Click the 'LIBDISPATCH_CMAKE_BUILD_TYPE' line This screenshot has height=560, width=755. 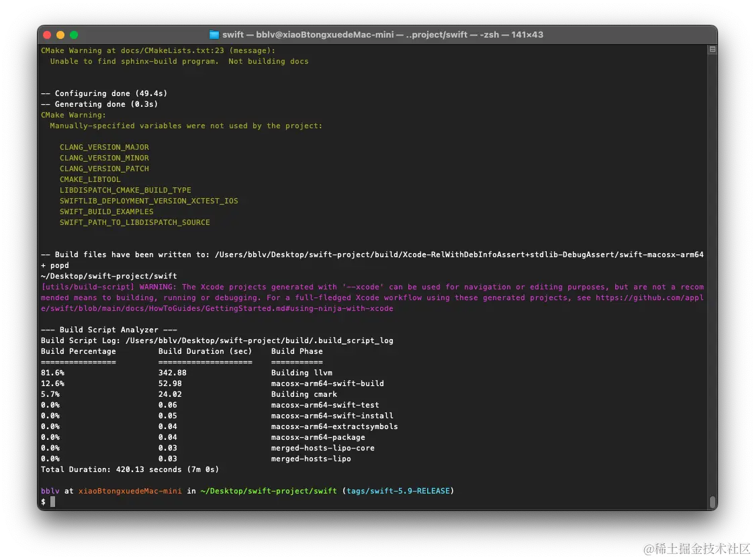tap(125, 190)
